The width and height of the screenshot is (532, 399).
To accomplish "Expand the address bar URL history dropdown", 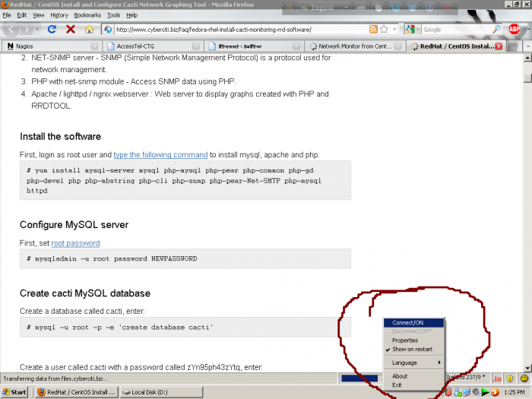I will coord(394,30).
